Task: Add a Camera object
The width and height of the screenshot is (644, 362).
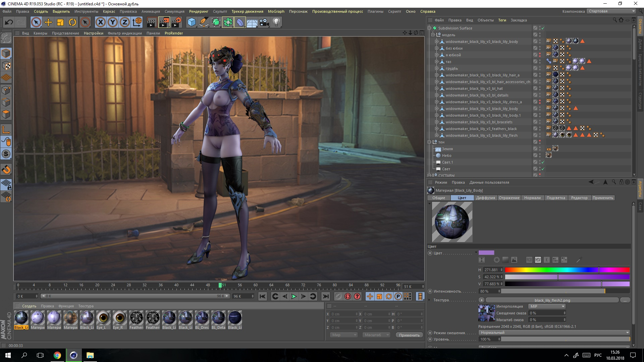Action: (x=264, y=22)
